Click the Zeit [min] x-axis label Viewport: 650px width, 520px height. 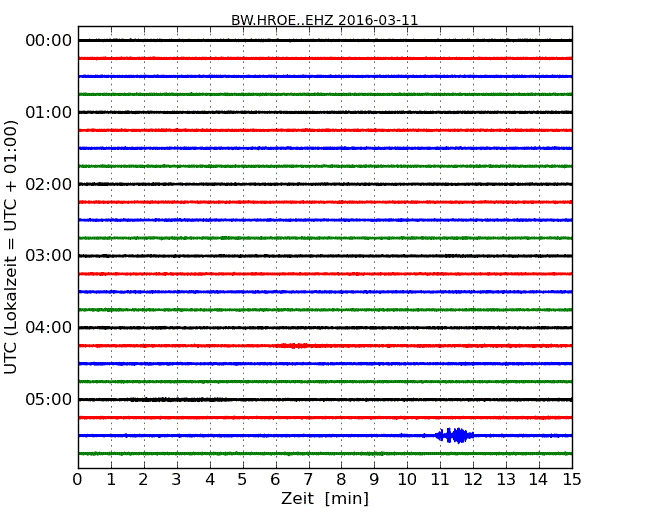click(325, 498)
